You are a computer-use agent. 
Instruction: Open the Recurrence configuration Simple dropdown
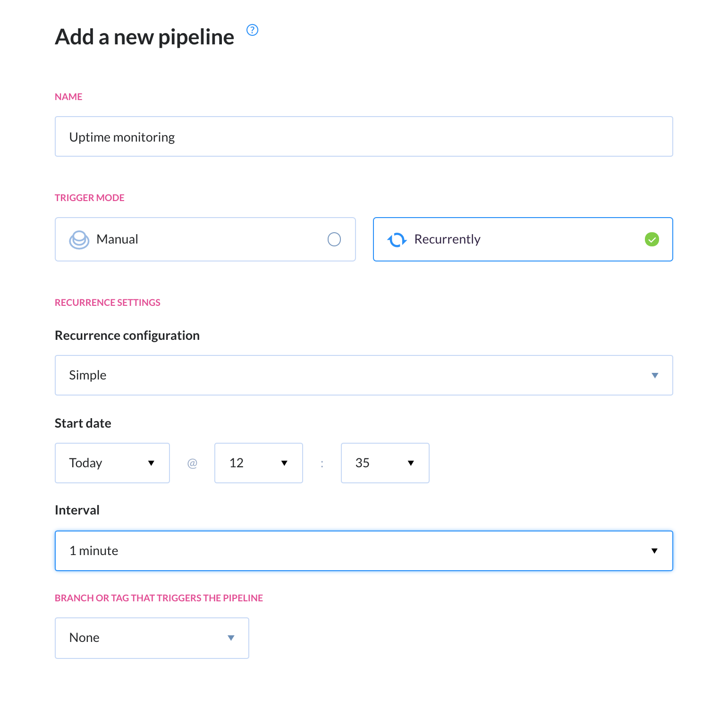pos(364,375)
